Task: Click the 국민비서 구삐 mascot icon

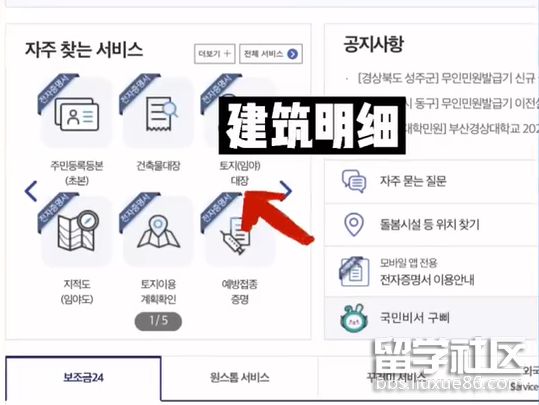Action: click(353, 318)
